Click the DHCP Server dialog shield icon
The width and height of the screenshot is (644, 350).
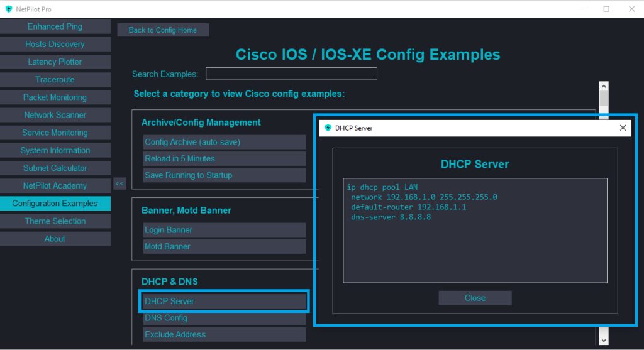328,128
